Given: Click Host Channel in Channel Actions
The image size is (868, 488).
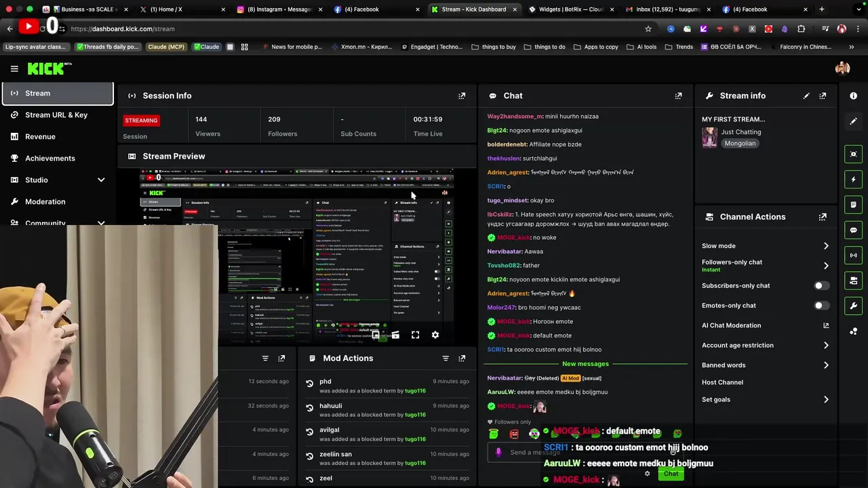Looking at the screenshot, I should tap(722, 382).
